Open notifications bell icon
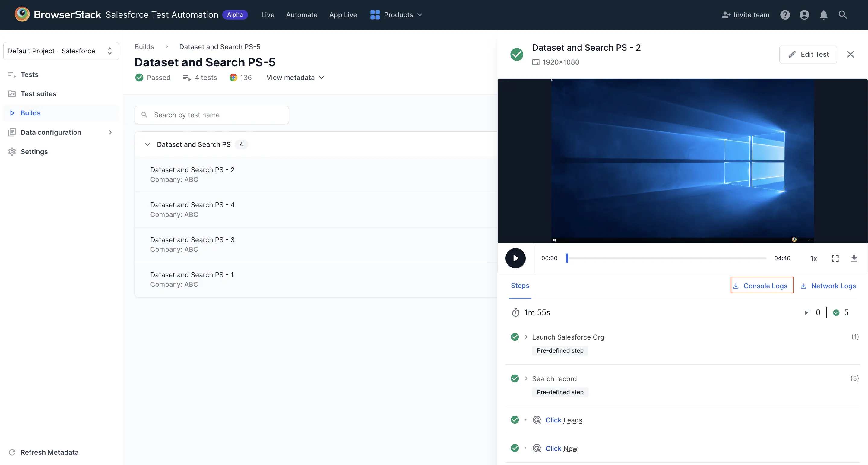Viewport: 868px width, 465px height. click(824, 15)
